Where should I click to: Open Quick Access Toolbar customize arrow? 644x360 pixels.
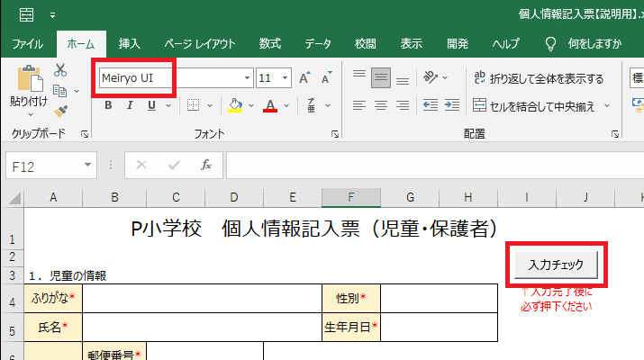(x=52, y=15)
